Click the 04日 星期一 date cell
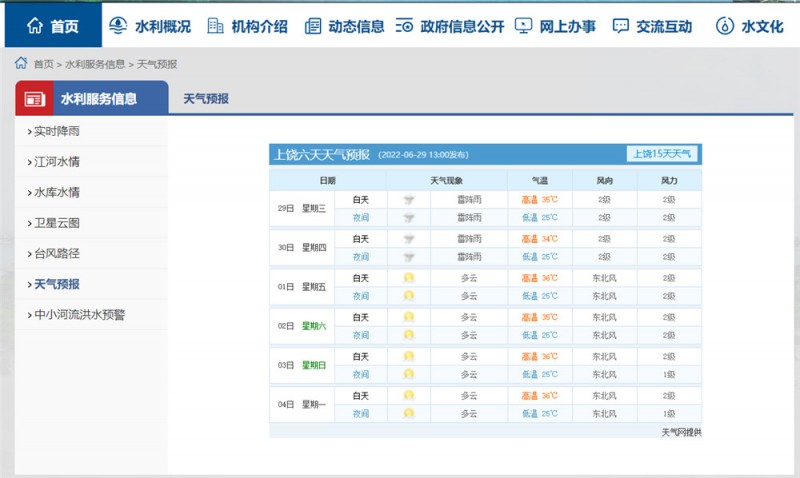 click(x=302, y=405)
